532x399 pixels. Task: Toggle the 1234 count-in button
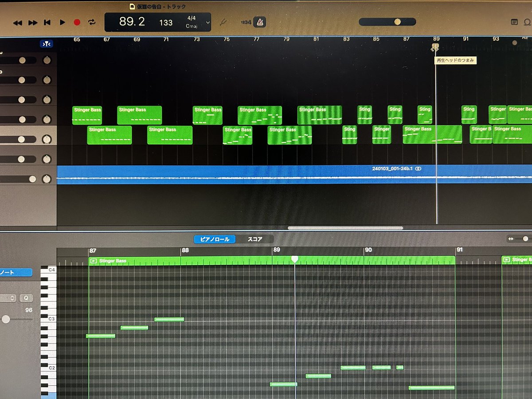pyautogui.click(x=245, y=22)
